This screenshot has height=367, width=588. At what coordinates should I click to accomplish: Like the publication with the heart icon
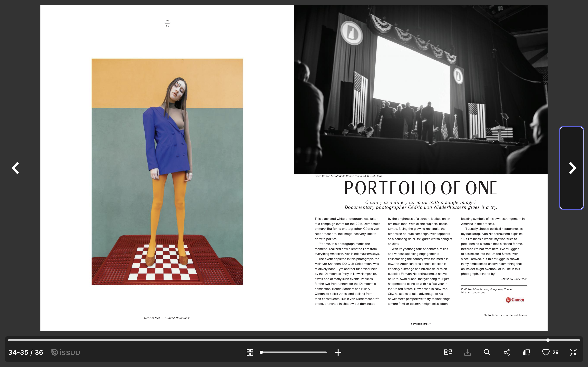[x=546, y=352]
